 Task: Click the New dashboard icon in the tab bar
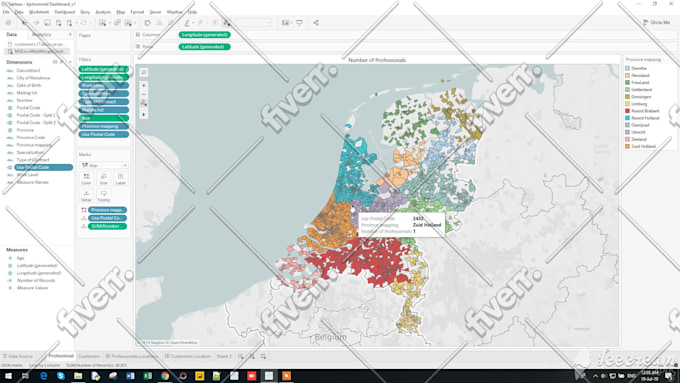pos(252,357)
